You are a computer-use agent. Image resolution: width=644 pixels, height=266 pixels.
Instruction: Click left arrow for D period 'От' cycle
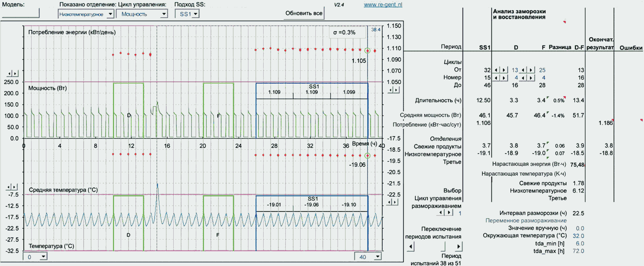pyautogui.click(x=496, y=70)
